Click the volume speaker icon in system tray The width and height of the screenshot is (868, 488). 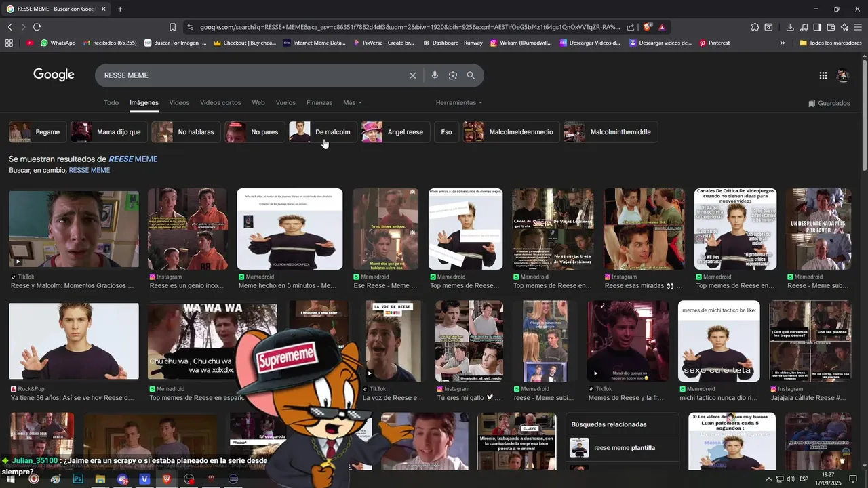pos(791,479)
